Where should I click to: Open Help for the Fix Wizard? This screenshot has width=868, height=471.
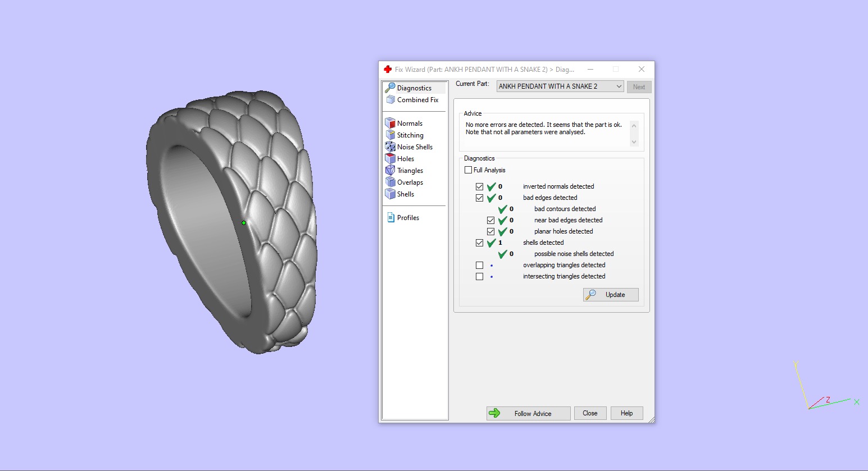(x=627, y=413)
